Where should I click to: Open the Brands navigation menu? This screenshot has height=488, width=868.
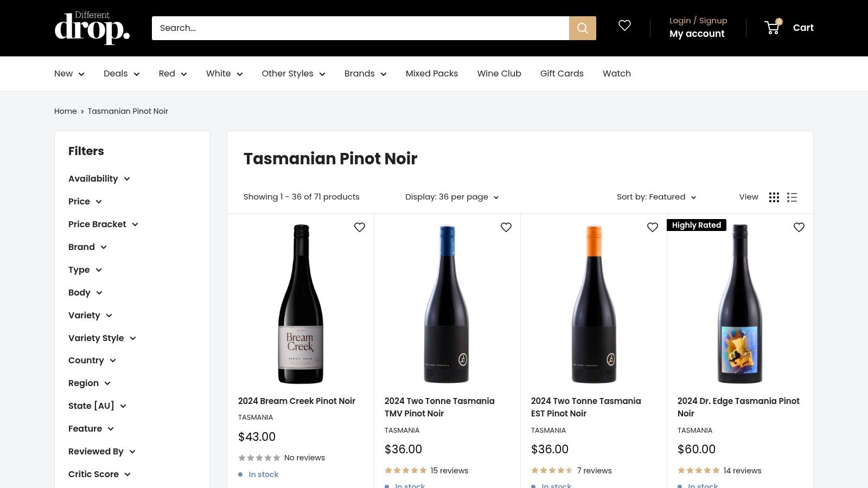click(365, 74)
